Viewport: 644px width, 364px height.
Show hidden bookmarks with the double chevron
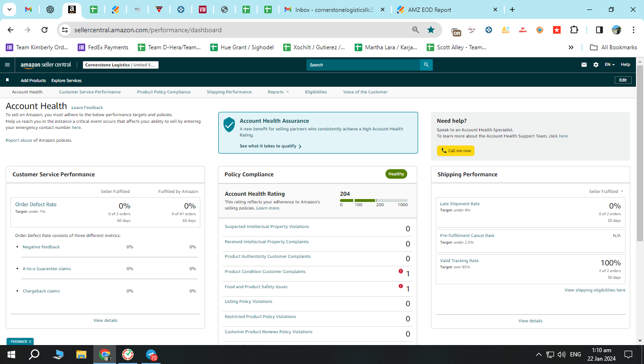point(571,47)
